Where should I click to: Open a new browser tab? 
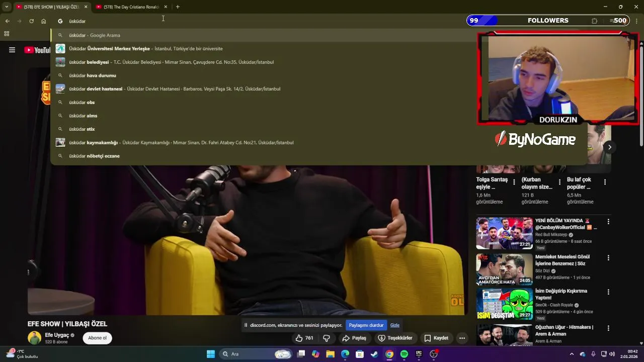(178, 7)
